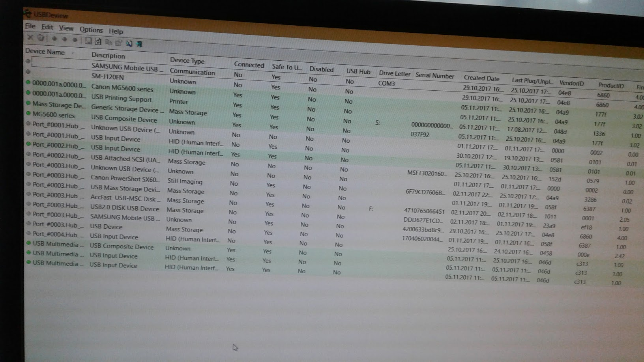Select the Port_#0004.Hub device name
Image resolution: width=644 pixels, height=362 pixels.
click(58, 234)
